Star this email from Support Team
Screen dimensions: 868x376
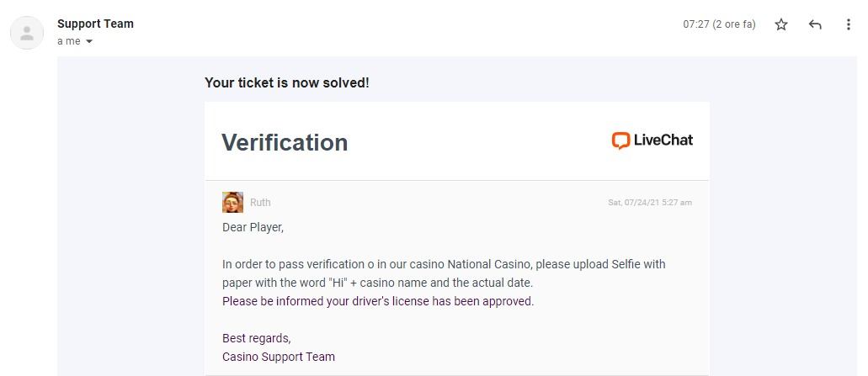click(x=781, y=24)
